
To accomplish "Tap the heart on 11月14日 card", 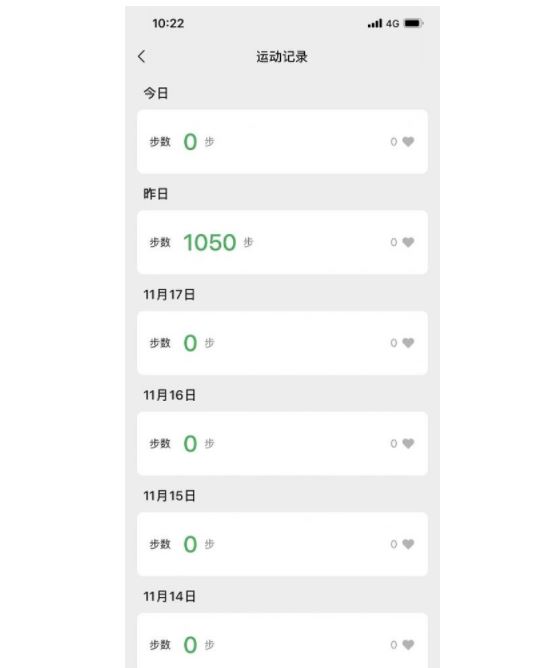I will pyautogui.click(x=408, y=644).
